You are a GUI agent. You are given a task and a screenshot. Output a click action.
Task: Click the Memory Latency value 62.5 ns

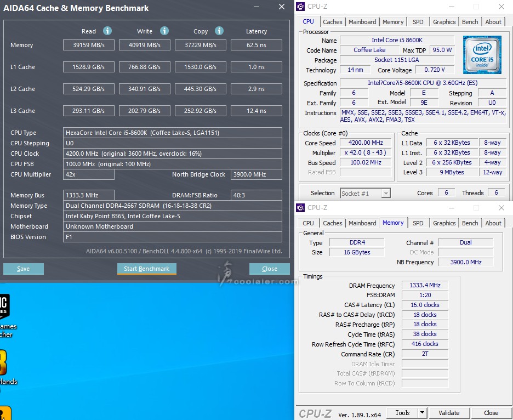click(256, 45)
